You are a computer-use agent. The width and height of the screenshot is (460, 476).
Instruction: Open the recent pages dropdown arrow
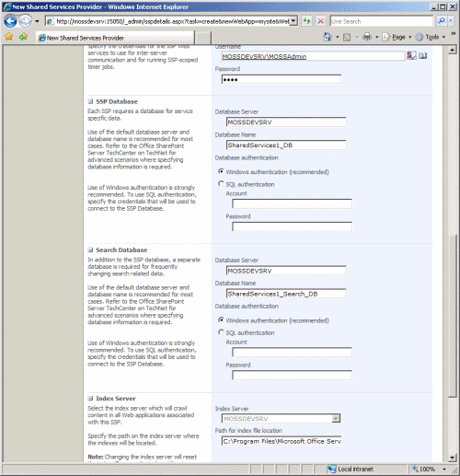coord(37,21)
